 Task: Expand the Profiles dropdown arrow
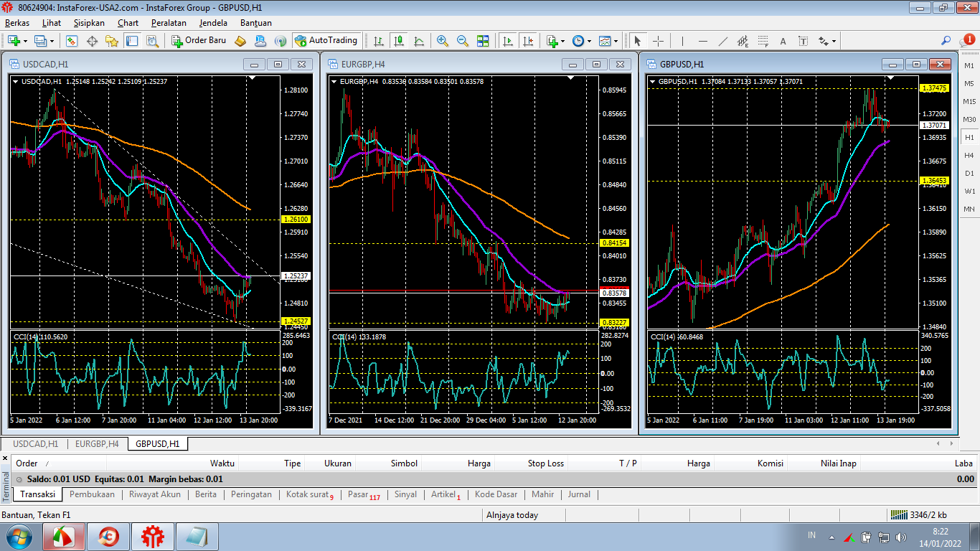[52, 41]
